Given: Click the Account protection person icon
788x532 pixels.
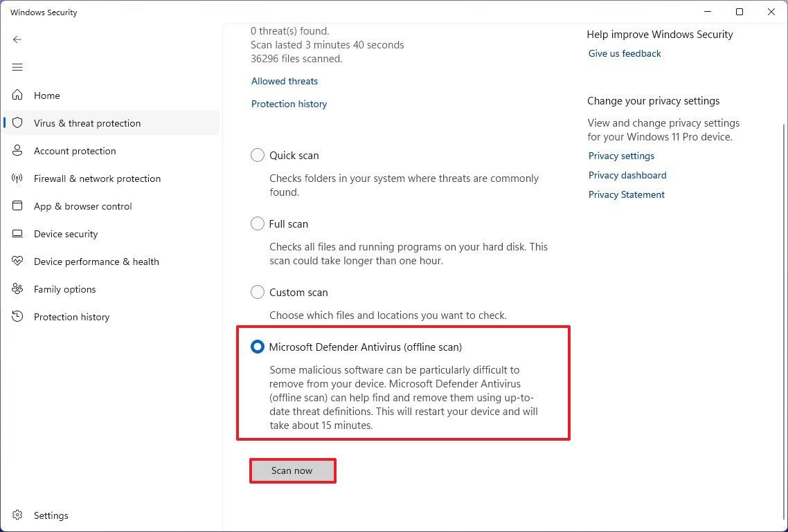Looking at the screenshot, I should (17, 150).
